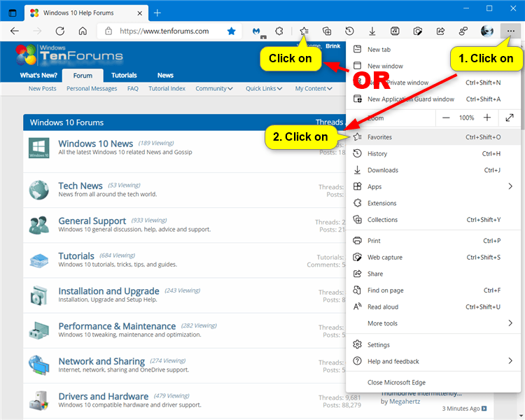Image resolution: width=525 pixels, height=420 pixels.
Task: Choose Find on page from the menu
Action: 433,290
